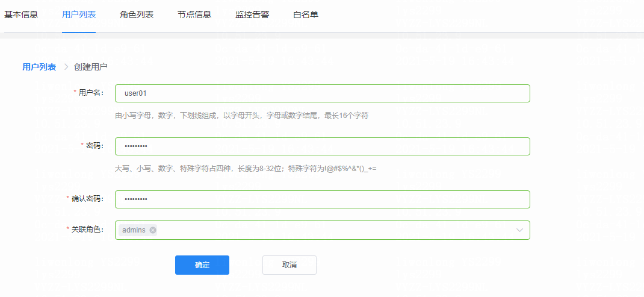Open the 角色列表 tab
Image resolution: width=644 pixels, height=297 pixels.
tap(137, 14)
